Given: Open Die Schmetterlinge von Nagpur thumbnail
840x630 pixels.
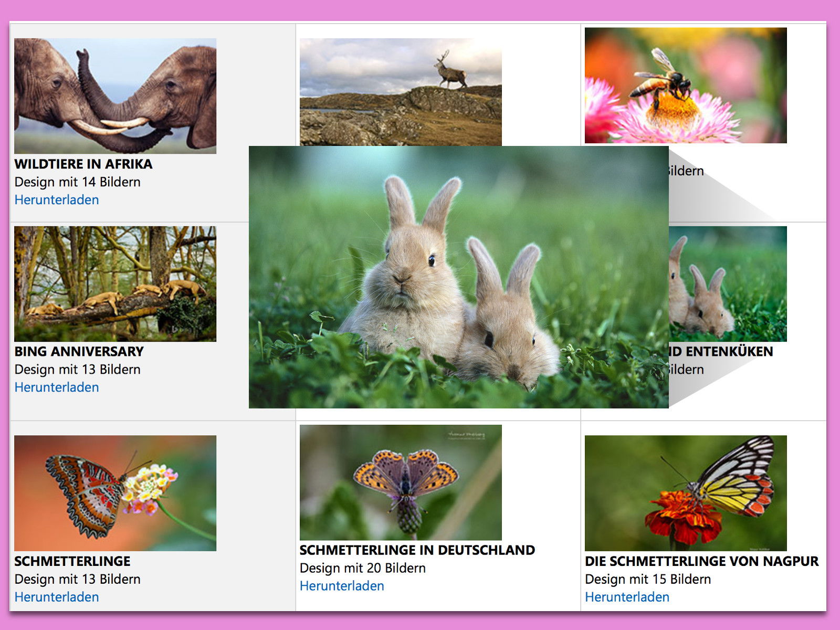Looking at the screenshot, I should [x=686, y=493].
